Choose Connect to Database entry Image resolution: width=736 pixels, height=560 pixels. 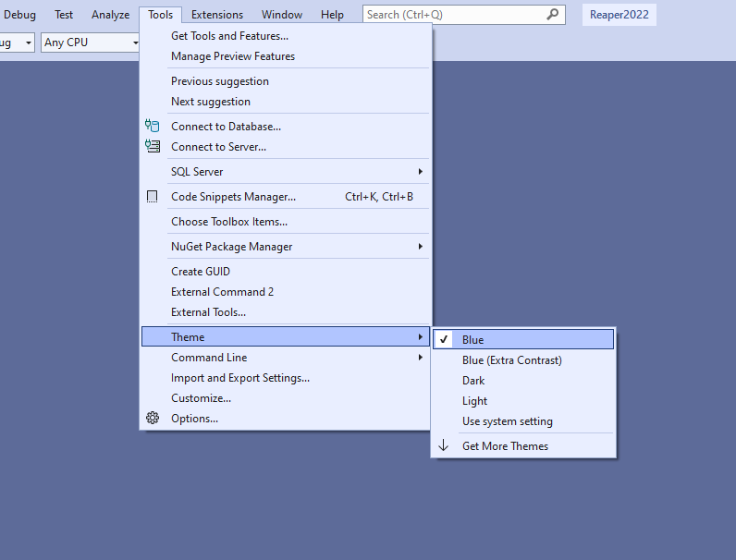pyautogui.click(x=286, y=127)
